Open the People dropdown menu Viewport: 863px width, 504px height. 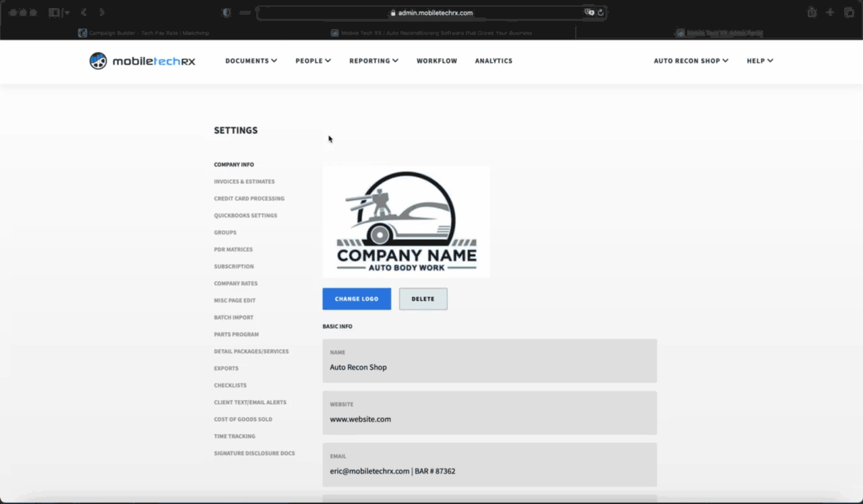[313, 61]
